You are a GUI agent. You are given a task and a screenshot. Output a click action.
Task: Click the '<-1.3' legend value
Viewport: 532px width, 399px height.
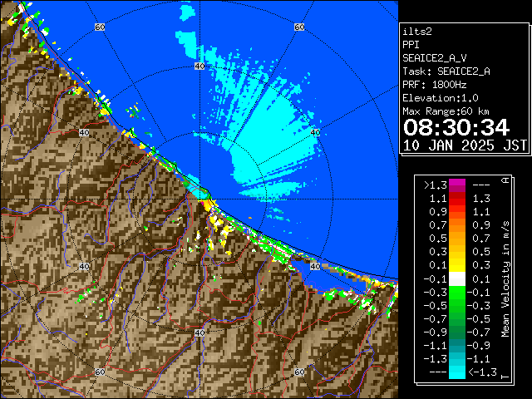(x=482, y=372)
